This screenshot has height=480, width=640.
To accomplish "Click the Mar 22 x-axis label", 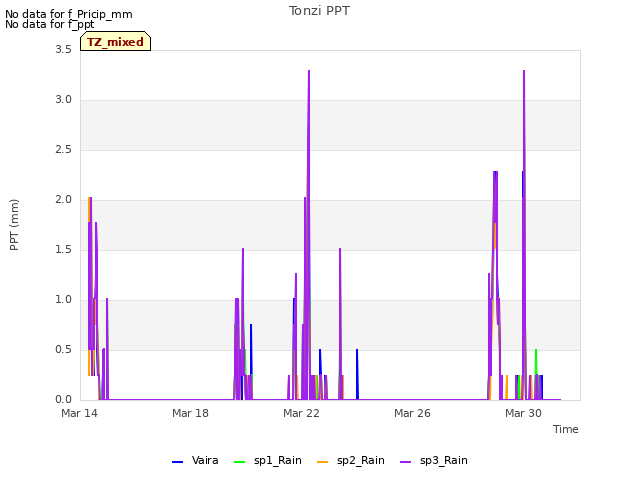I will click(301, 413).
